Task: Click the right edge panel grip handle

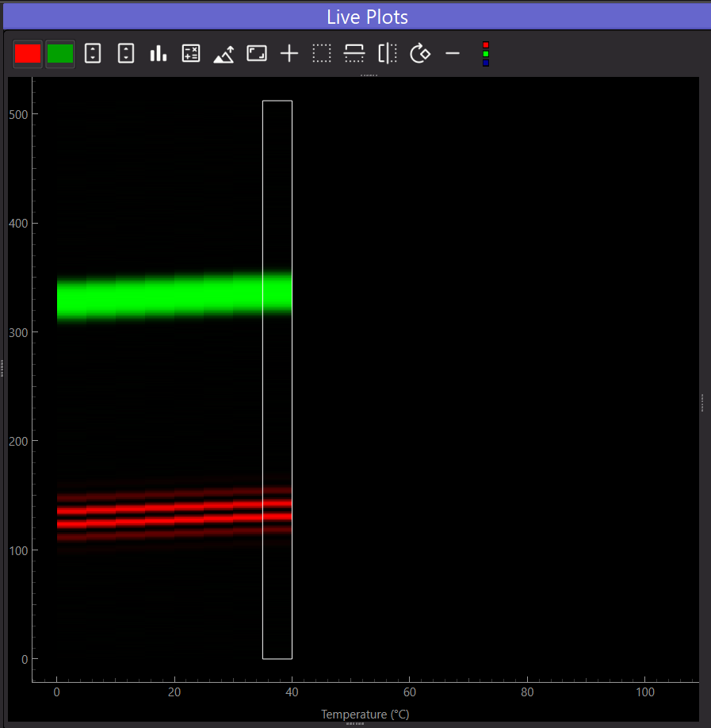Action: (x=702, y=403)
